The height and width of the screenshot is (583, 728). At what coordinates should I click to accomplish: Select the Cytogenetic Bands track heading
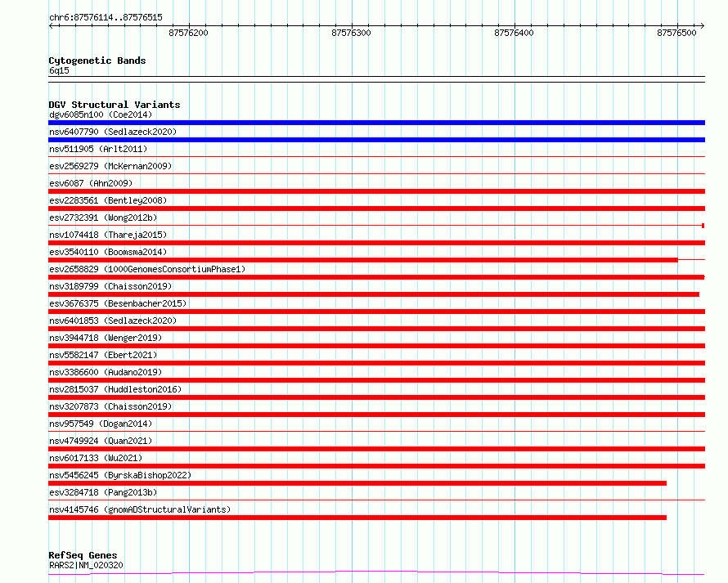pos(97,61)
